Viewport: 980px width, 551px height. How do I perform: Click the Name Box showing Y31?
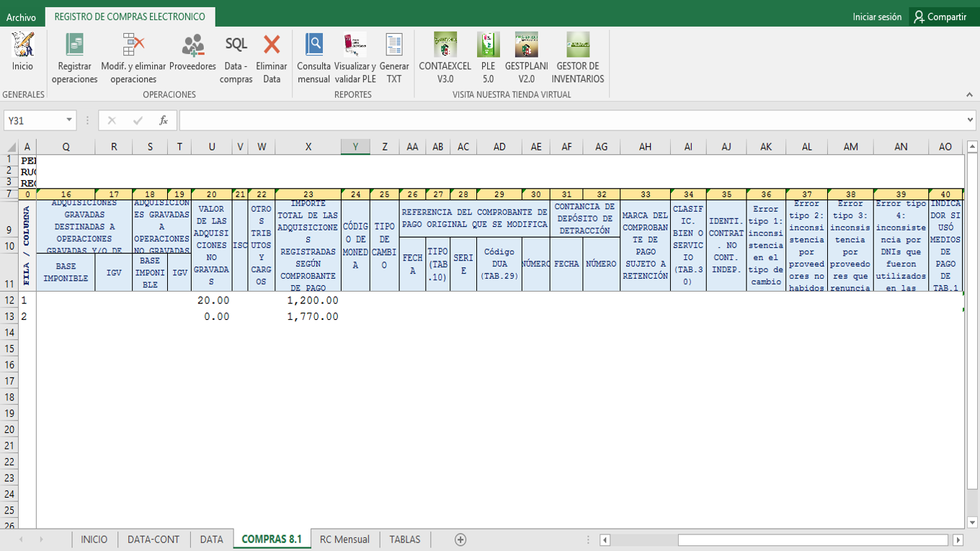(34, 120)
